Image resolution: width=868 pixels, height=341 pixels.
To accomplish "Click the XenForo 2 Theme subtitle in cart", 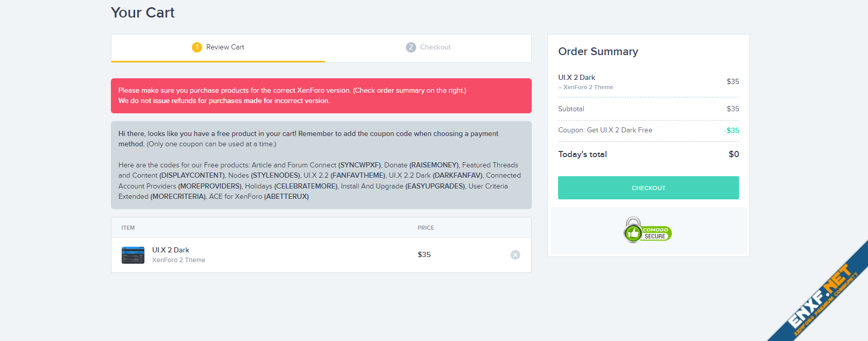I will tap(178, 260).
